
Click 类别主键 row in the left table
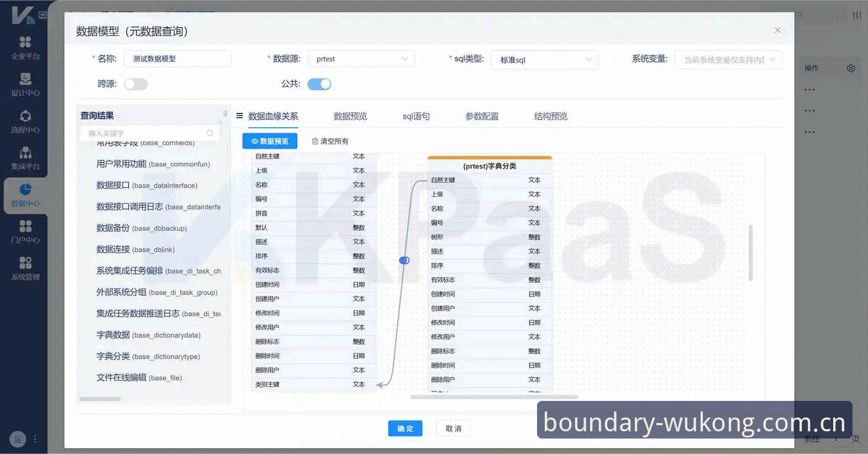(314, 384)
